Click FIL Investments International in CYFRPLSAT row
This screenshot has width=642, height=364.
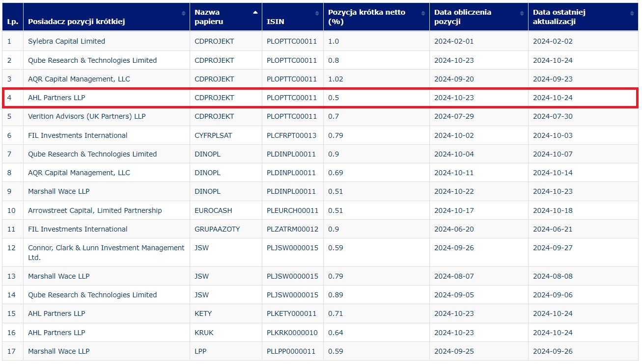[x=78, y=135]
